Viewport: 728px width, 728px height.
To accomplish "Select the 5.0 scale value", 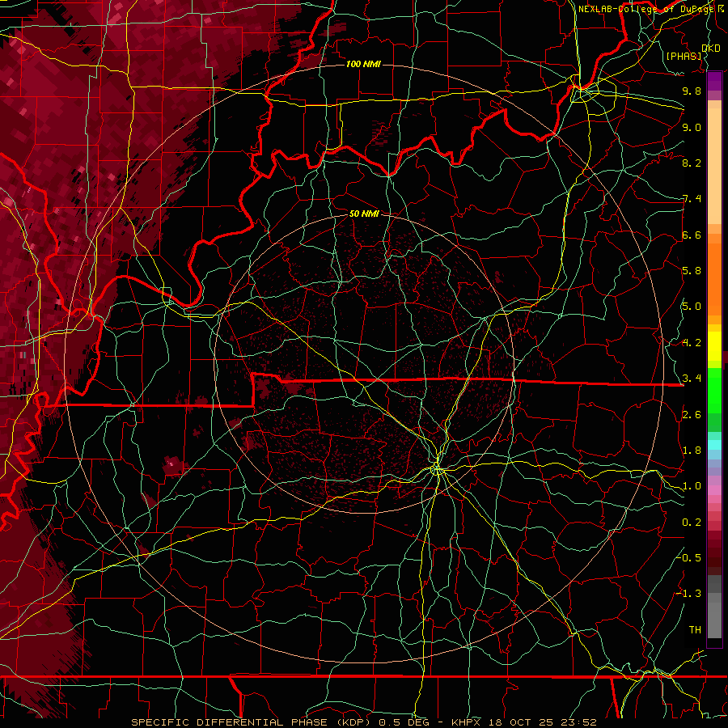I will [692, 307].
